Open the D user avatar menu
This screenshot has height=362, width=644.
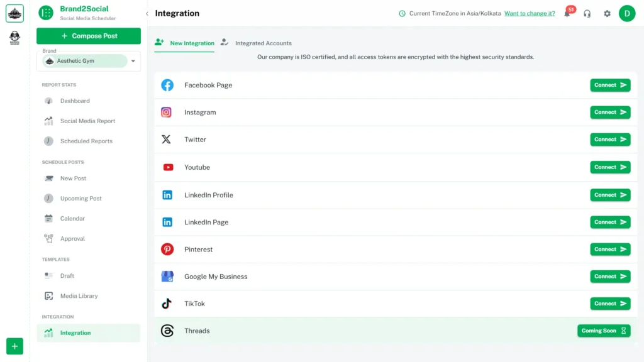[x=627, y=14]
